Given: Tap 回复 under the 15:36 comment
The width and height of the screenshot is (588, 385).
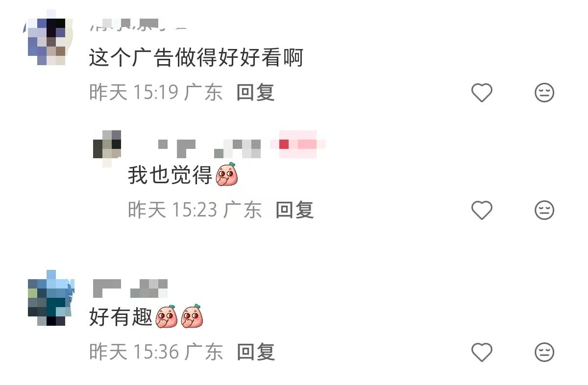Looking at the screenshot, I should pos(255,352).
